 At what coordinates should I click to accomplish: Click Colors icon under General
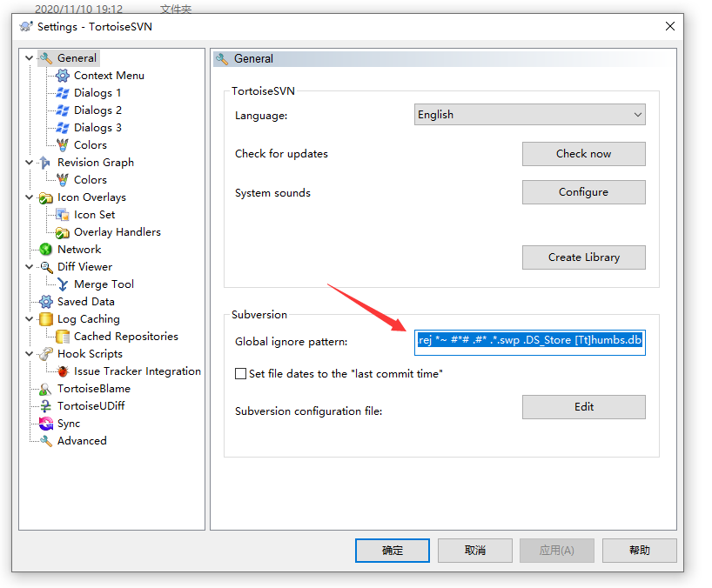63,145
